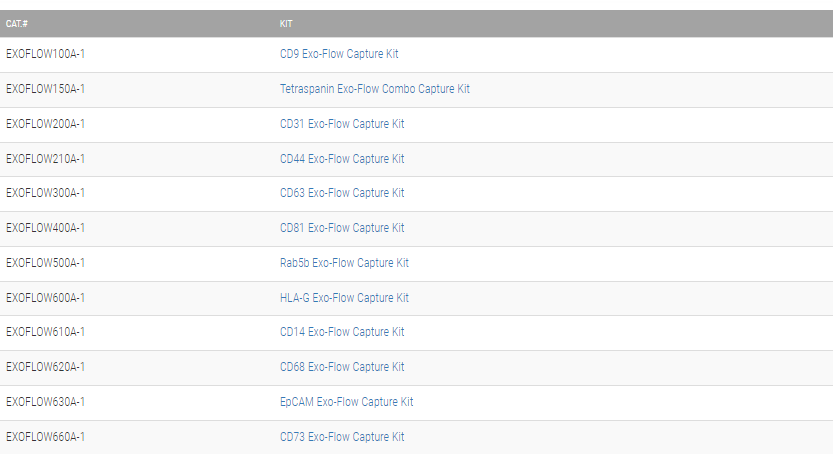833x476 pixels.
Task: Click the EXOFLOW660A-1 catalog cell
Action: [x=46, y=437]
